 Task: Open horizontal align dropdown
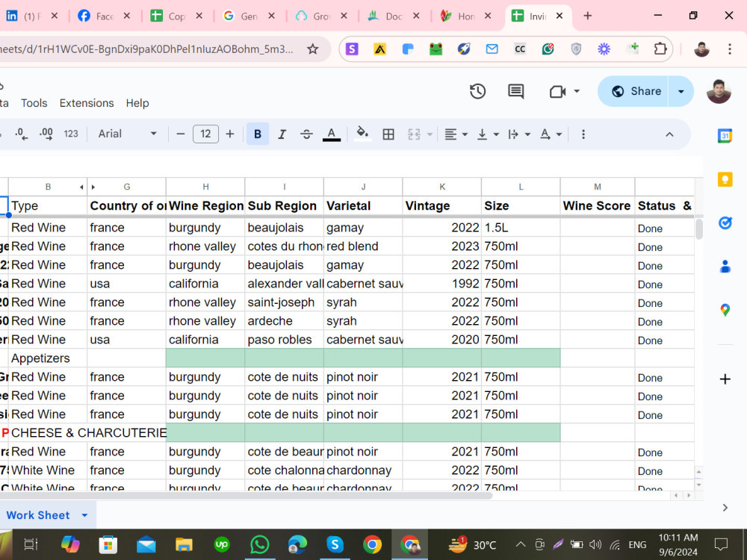[456, 134]
